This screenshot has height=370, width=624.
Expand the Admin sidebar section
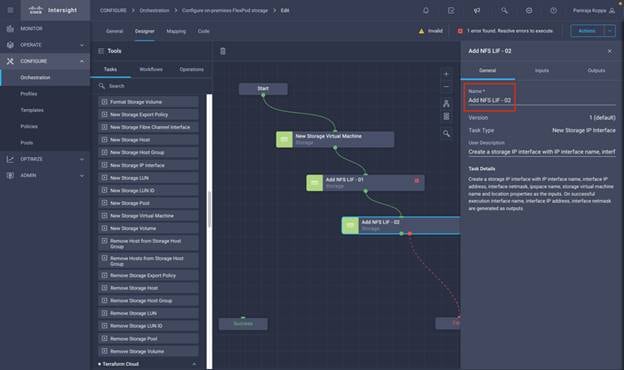(x=82, y=175)
